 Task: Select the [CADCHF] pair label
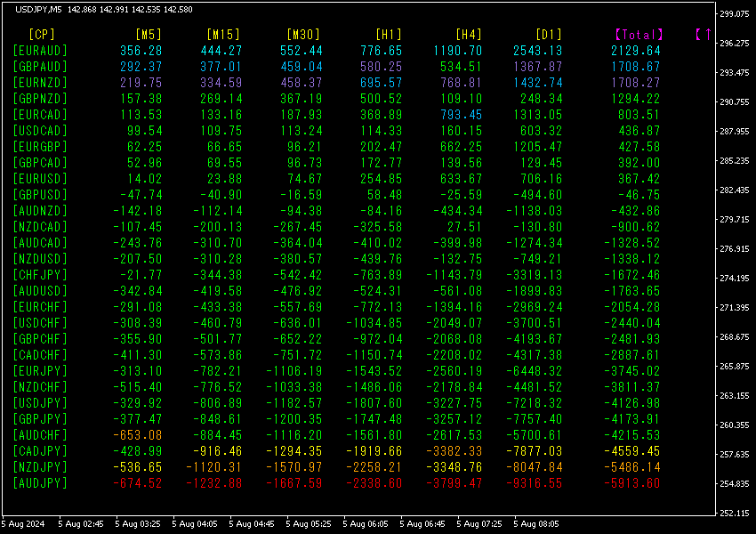pyautogui.click(x=40, y=354)
